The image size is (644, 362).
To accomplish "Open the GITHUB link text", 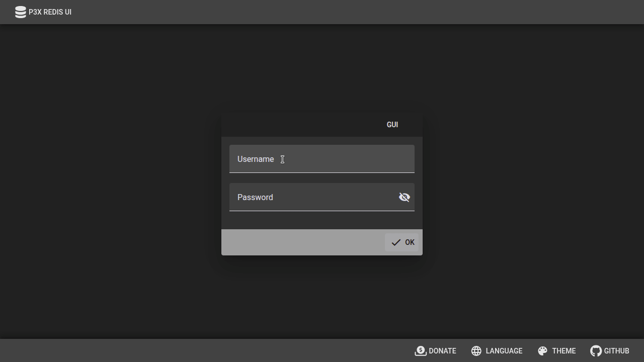I will click(x=616, y=351).
